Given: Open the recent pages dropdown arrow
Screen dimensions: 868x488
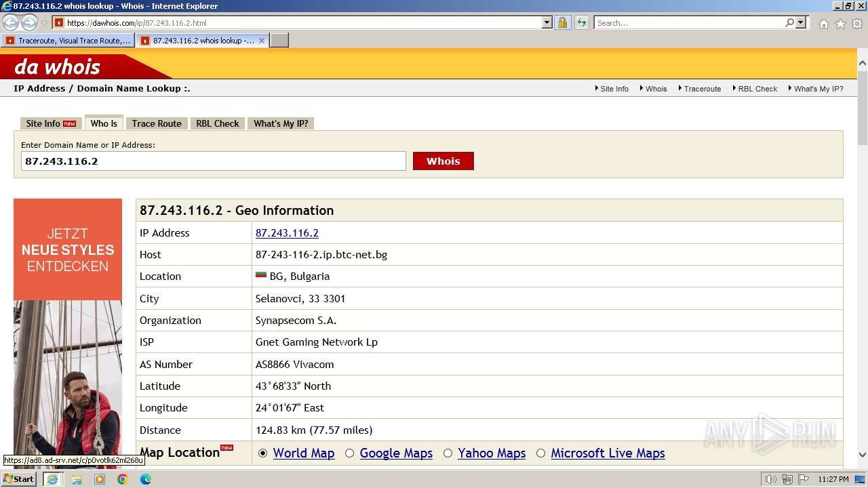Looking at the screenshot, I should pyautogui.click(x=45, y=23).
